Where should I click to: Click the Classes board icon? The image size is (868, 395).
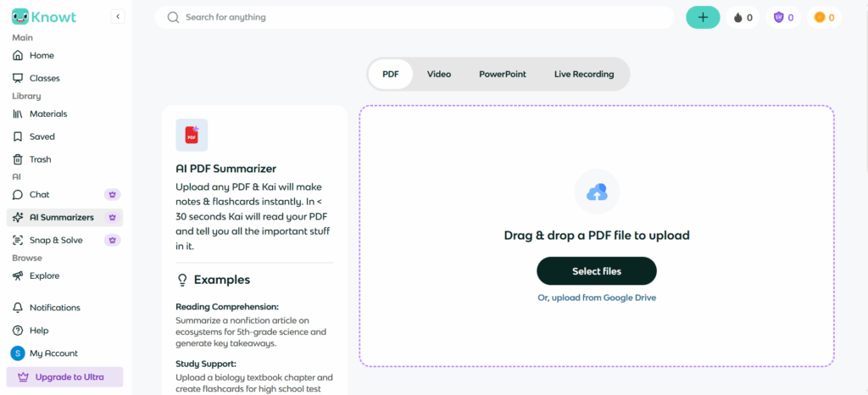(19, 78)
